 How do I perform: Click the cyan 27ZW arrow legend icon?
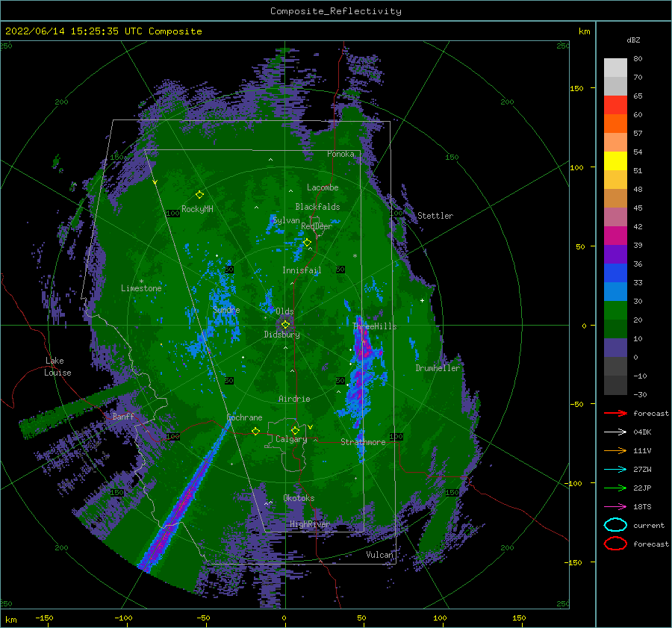click(615, 470)
